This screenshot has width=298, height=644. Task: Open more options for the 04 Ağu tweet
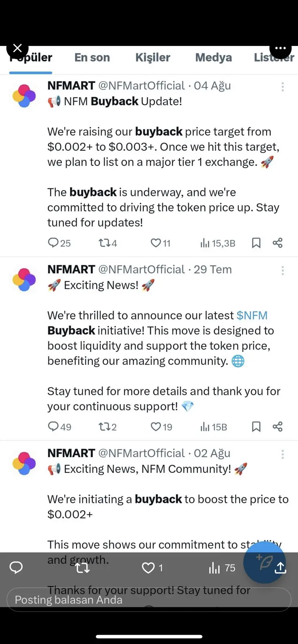point(283,87)
